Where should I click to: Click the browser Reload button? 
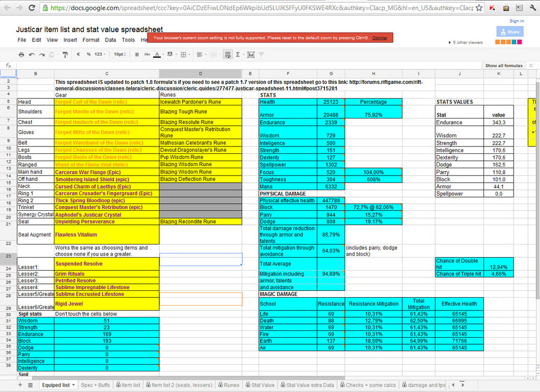coord(31,7)
